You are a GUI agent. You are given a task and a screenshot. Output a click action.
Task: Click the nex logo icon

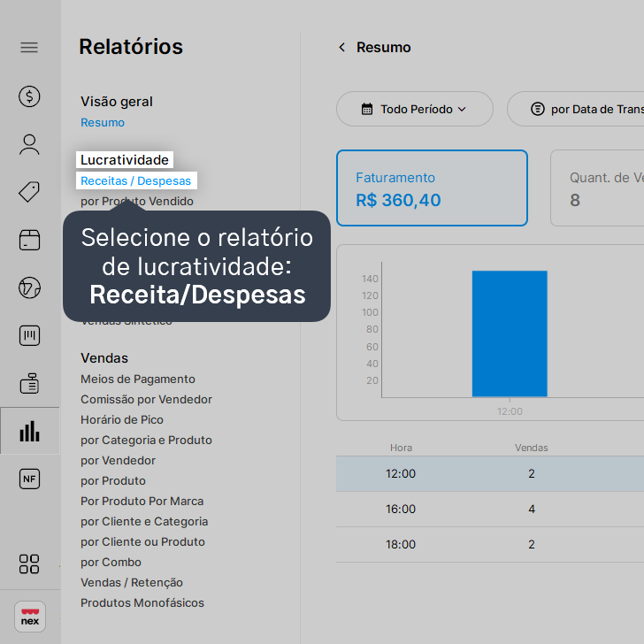30,617
